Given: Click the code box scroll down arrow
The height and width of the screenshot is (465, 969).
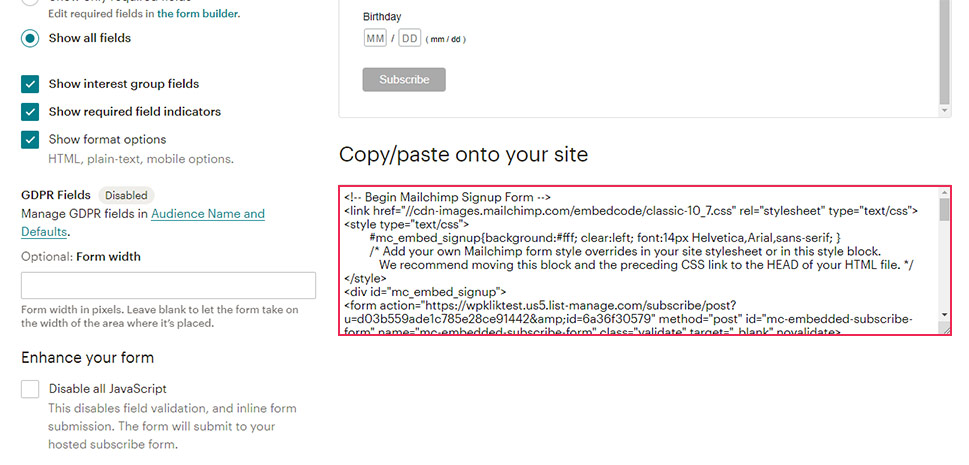Looking at the screenshot, I should [x=944, y=315].
